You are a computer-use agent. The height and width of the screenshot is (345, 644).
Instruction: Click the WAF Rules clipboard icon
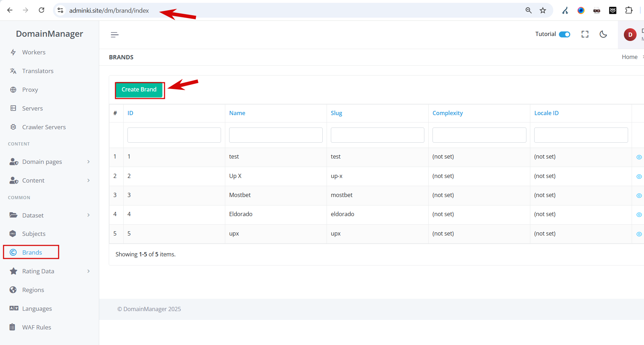point(12,327)
